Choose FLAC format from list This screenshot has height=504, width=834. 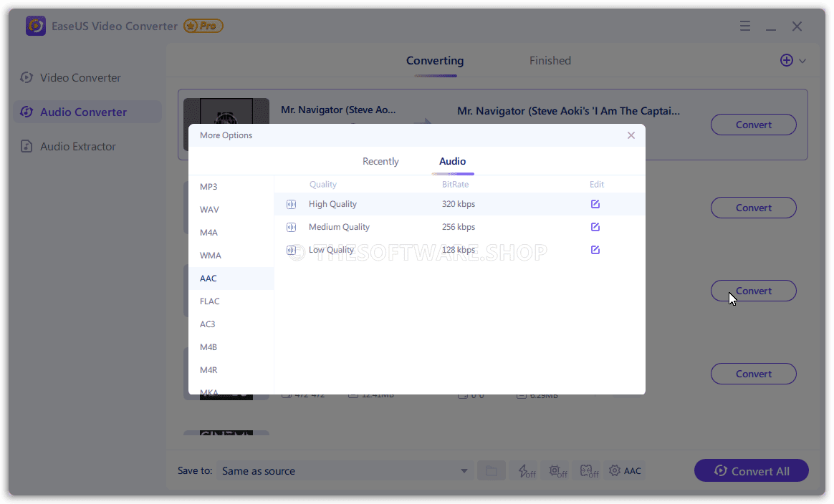point(231,301)
